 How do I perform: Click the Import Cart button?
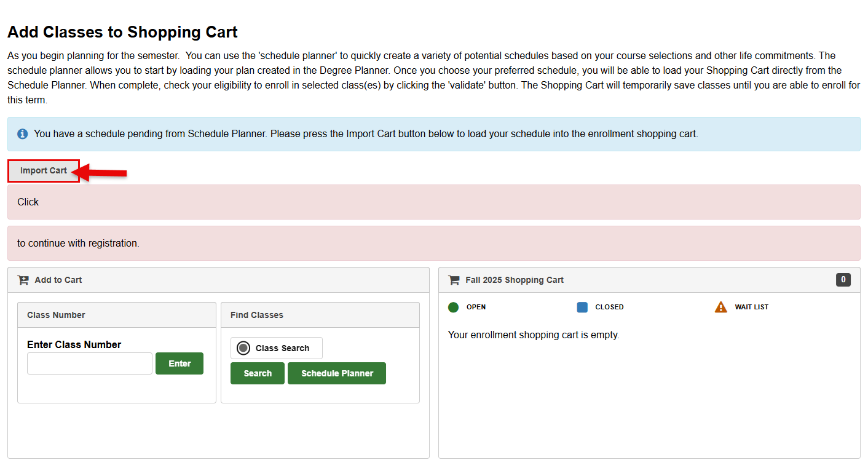coord(43,170)
